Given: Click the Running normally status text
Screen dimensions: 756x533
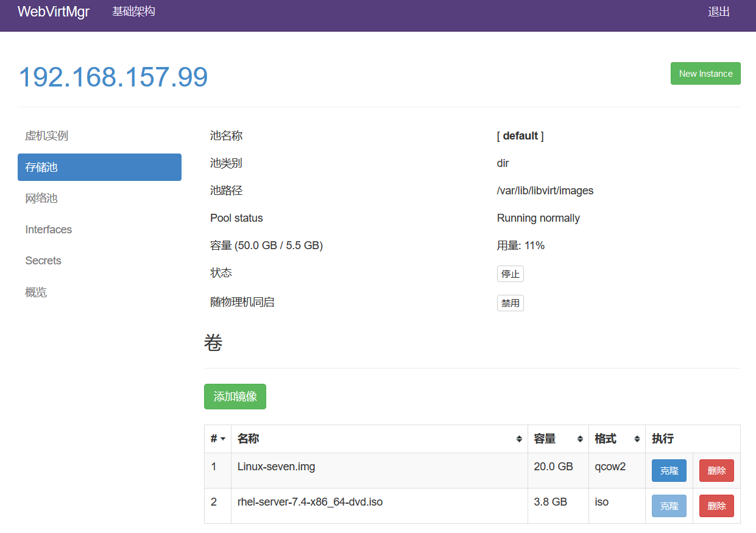Looking at the screenshot, I should tap(539, 218).
